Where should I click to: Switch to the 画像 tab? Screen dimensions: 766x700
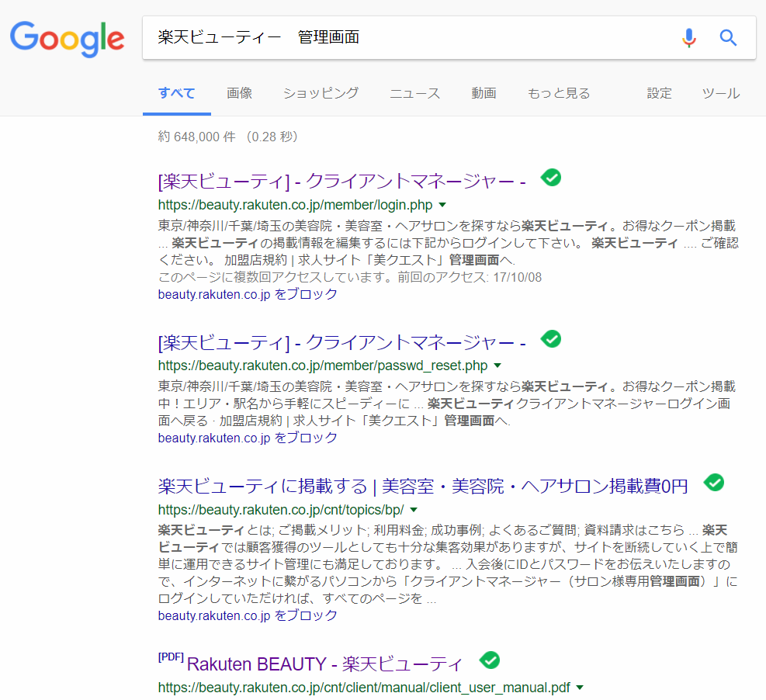pos(239,93)
